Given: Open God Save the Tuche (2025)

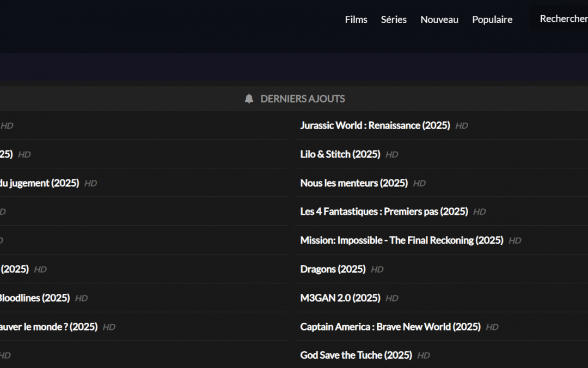Looking at the screenshot, I should [356, 355].
